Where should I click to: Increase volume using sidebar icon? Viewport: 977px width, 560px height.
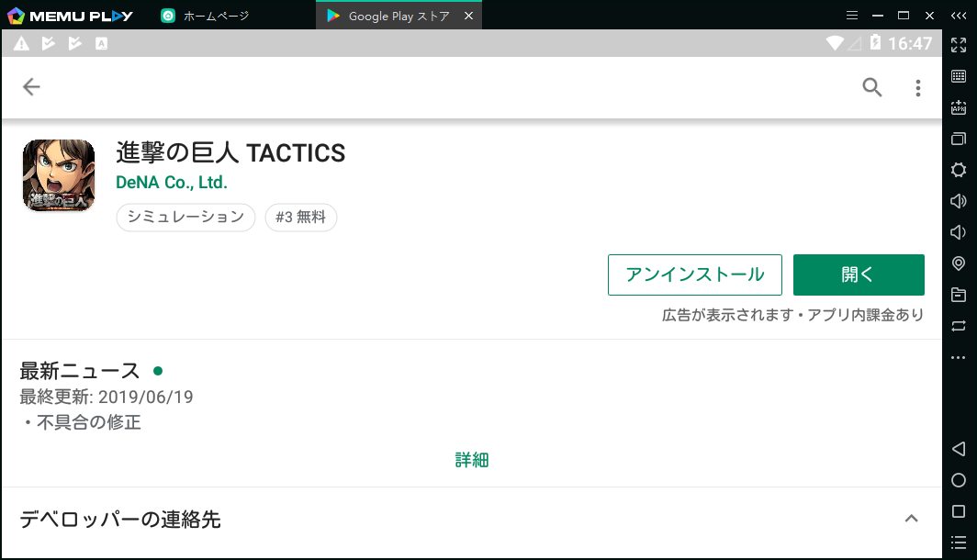click(x=959, y=201)
